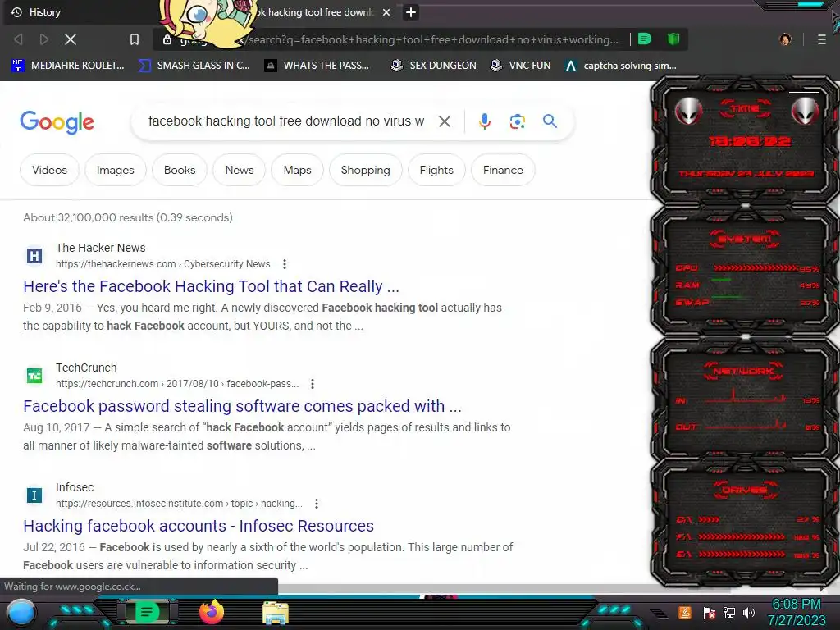Close the facebook hacking tool tab
This screenshot has width=840, height=630.
[386, 12]
